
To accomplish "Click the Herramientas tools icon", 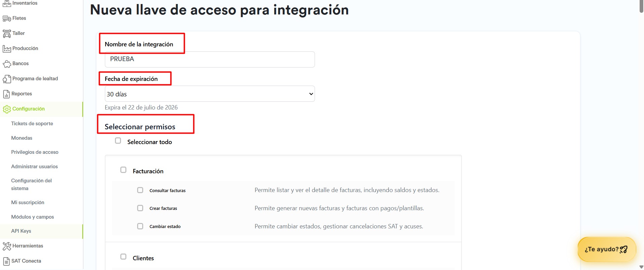I will point(7,246).
